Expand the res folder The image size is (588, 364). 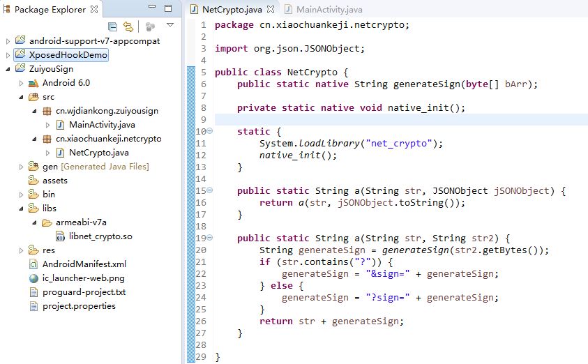[x=22, y=250]
